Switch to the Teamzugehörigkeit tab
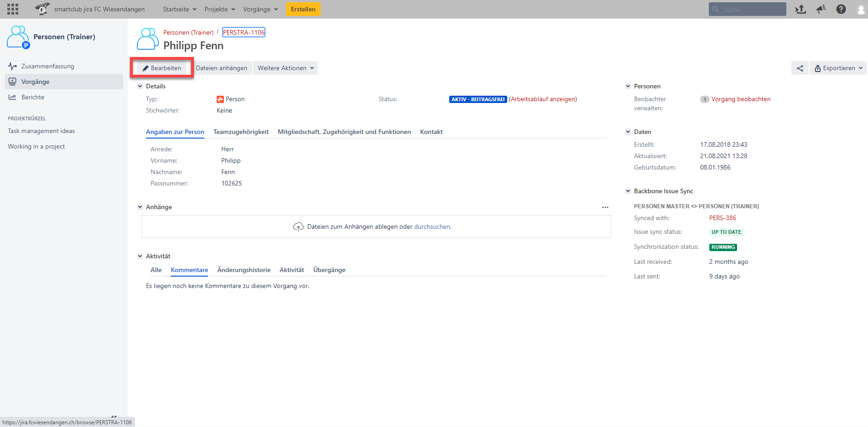 click(241, 132)
